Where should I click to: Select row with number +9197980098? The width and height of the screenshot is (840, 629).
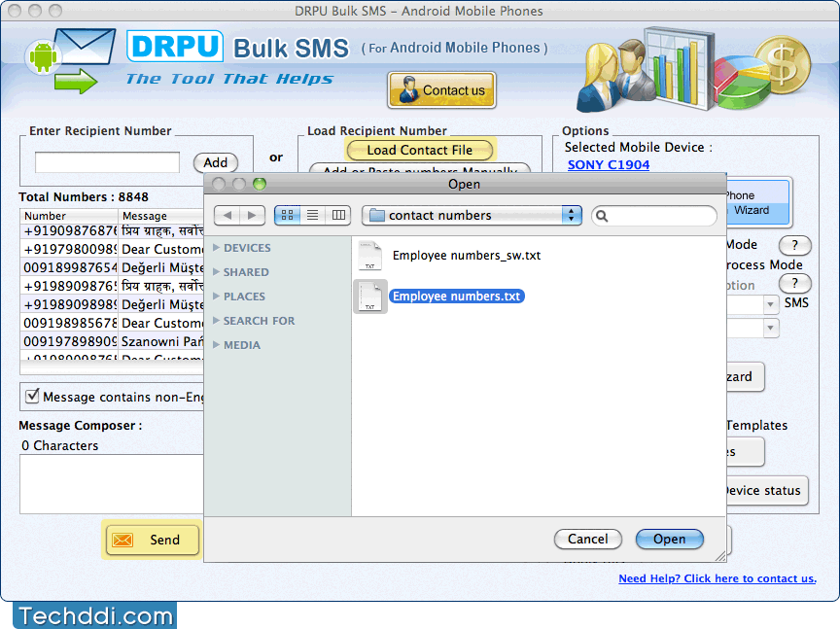coord(112,249)
